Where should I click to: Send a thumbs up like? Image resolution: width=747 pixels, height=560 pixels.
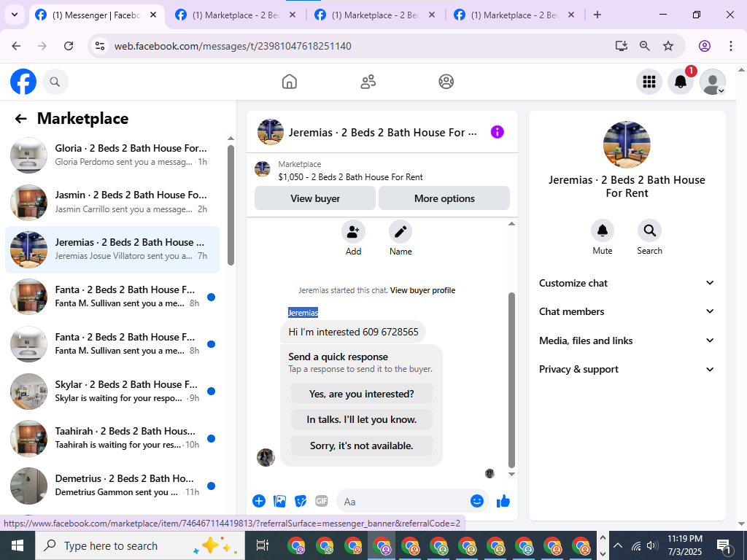pos(503,501)
